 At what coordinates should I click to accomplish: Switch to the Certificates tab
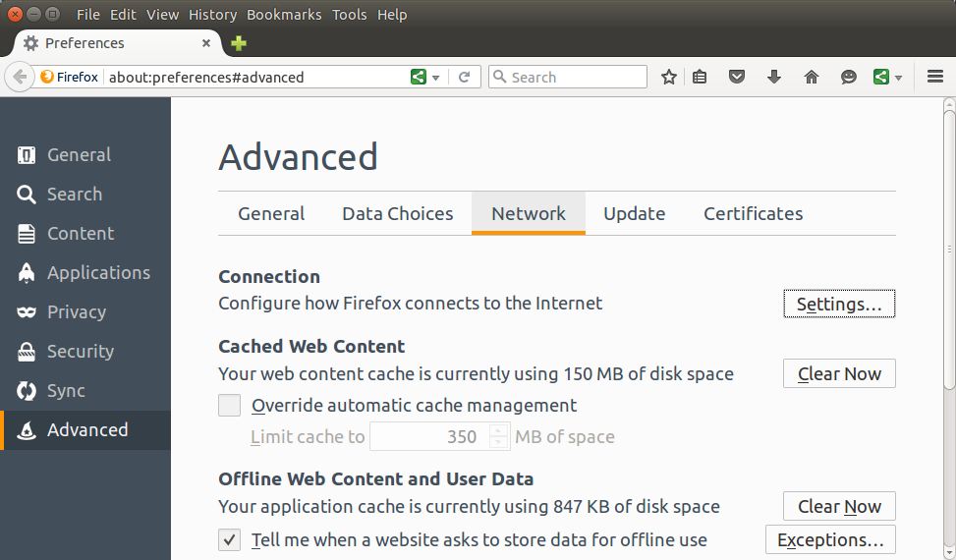click(753, 214)
